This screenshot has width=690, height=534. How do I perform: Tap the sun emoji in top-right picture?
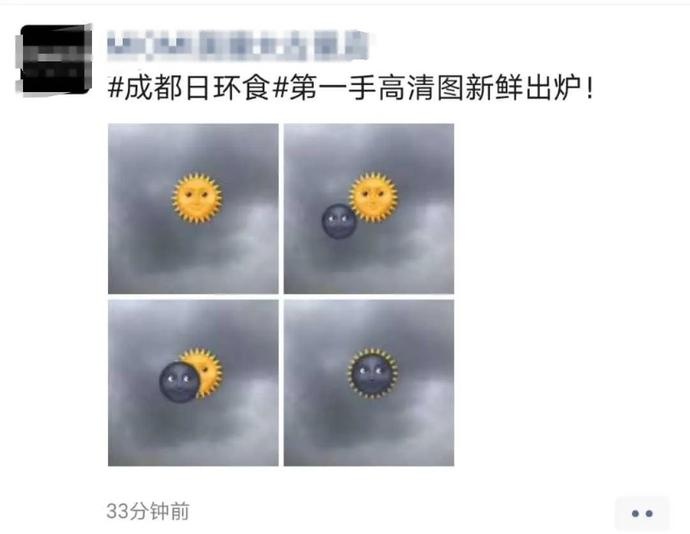(373, 197)
